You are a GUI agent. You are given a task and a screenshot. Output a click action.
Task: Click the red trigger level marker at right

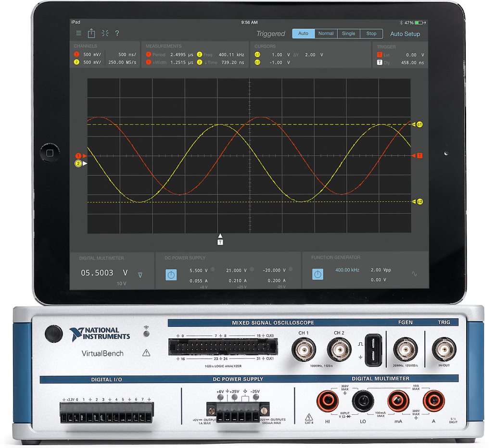[419, 156]
